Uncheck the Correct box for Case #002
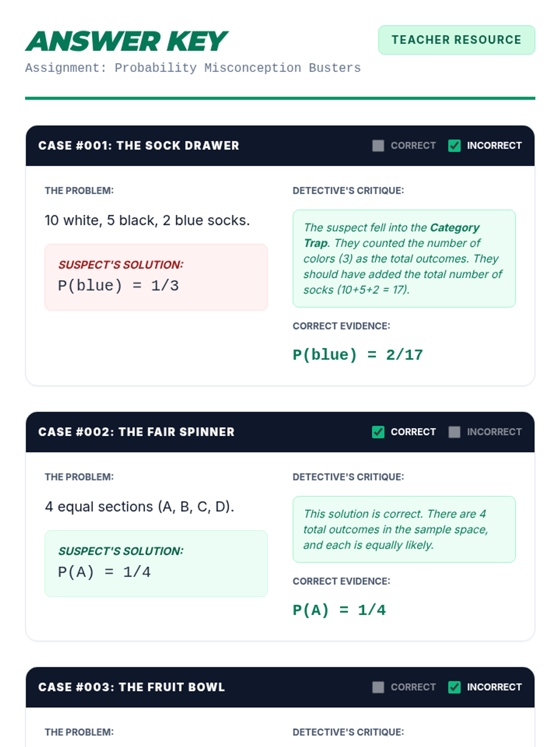The height and width of the screenshot is (747, 560). [378, 432]
